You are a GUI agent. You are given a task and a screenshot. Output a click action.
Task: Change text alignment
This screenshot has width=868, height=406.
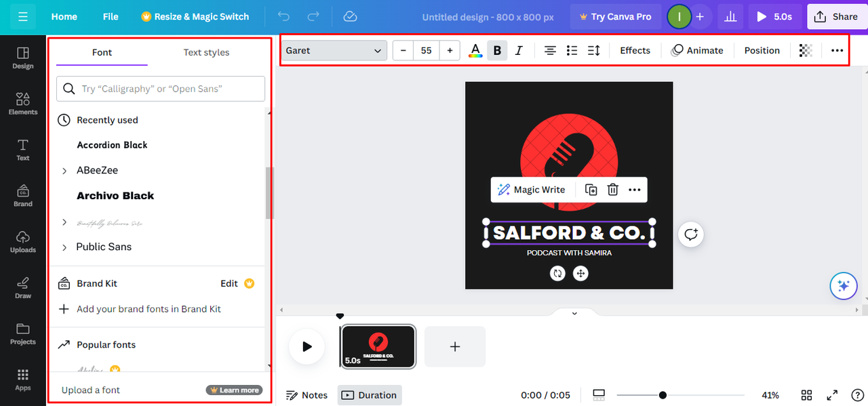pos(551,50)
